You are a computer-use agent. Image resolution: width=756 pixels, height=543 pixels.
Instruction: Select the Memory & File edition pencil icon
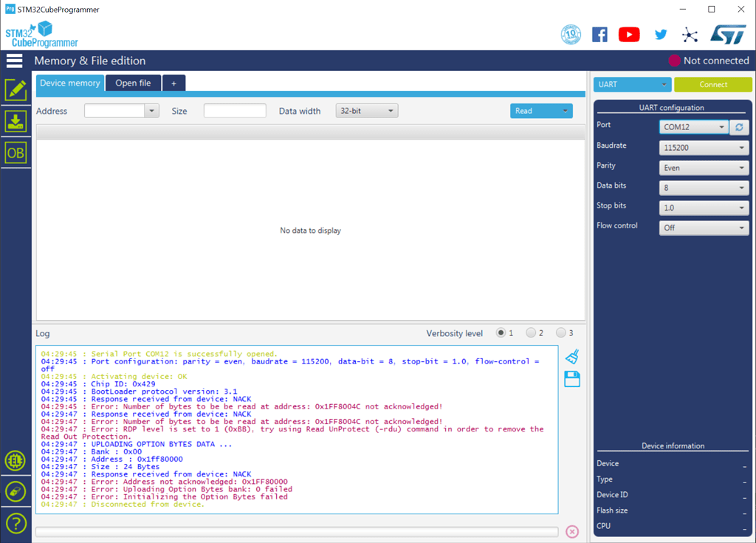(16, 89)
